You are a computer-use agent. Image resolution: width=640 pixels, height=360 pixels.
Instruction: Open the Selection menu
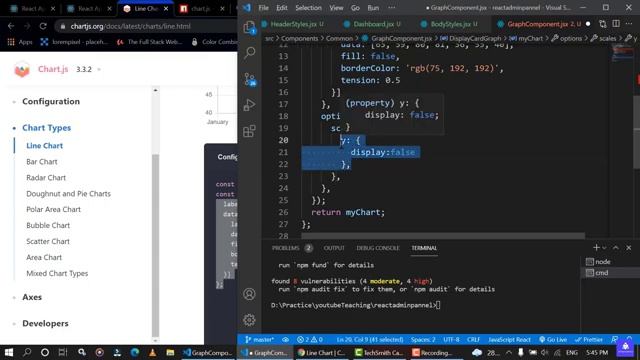tap(308, 8)
